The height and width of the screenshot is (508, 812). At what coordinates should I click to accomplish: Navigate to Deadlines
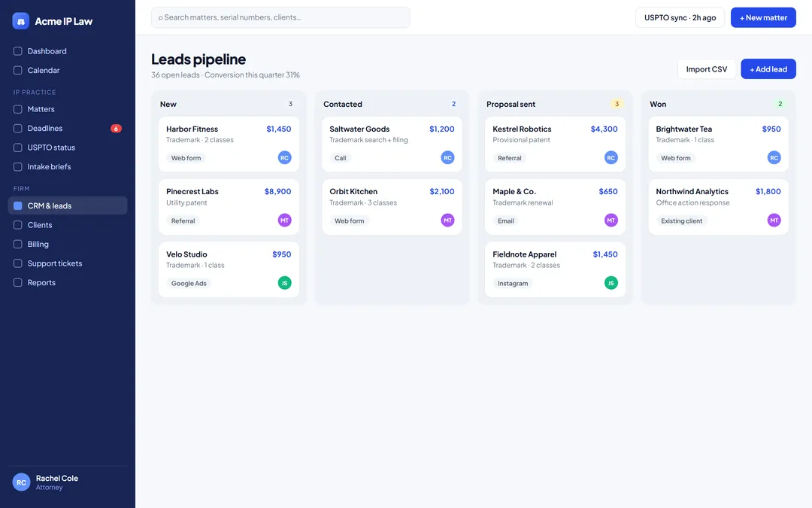(x=68, y=129)
